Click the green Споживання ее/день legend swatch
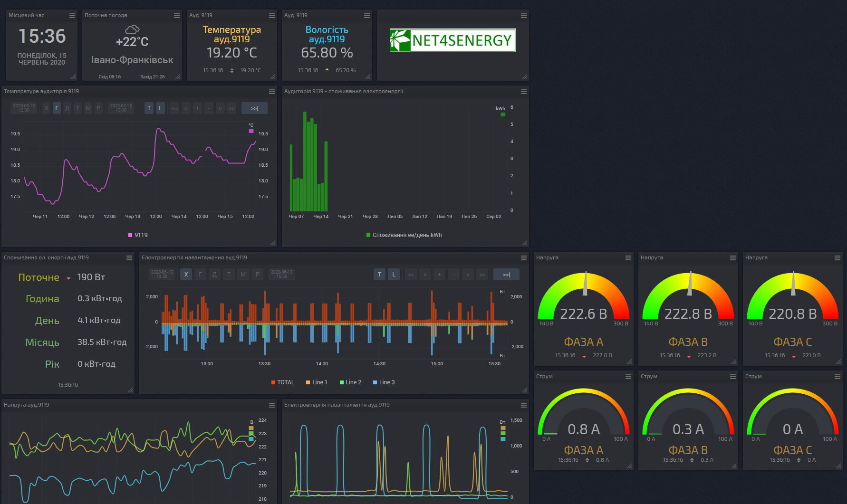The width and height of the screenshot is (847, 504). 368,235
